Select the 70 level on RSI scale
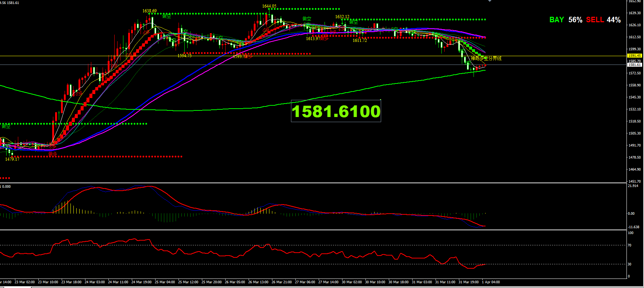 click(629, 245)
